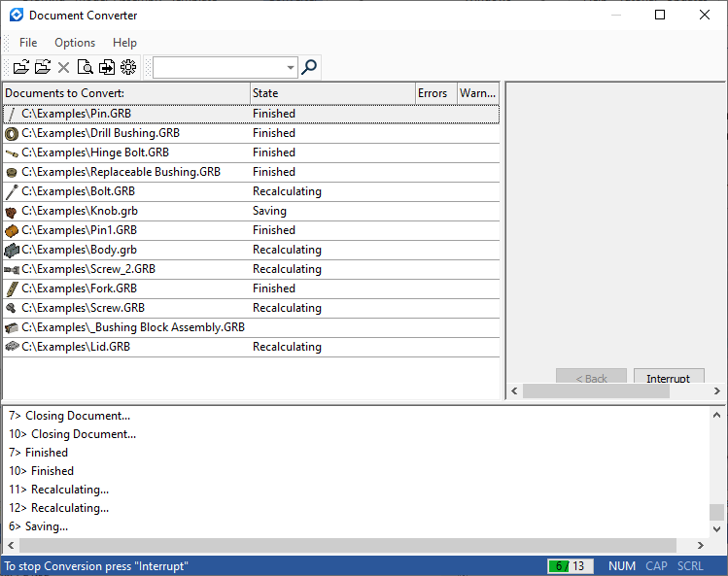This screenshot has height=576, width=728.
Task: Click the log pane scroll up arrow
Action: point(717,415)
